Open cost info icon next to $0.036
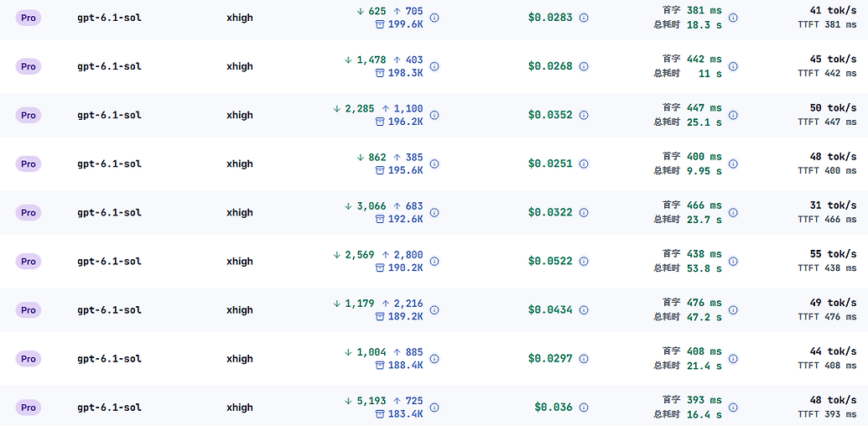The height and width of the screenshot is (426, 868). (x=584, y=408)
